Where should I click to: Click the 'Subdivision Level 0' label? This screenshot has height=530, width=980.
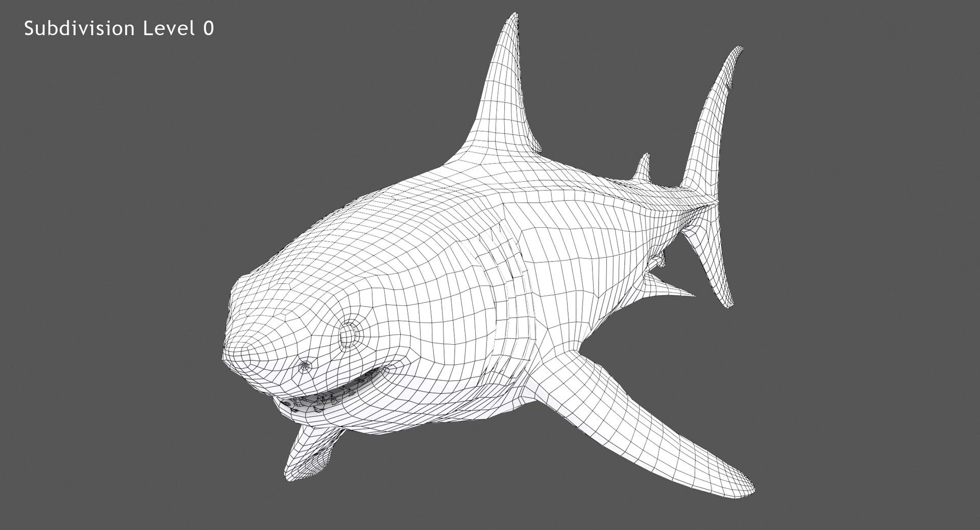(x=119, y=29)
